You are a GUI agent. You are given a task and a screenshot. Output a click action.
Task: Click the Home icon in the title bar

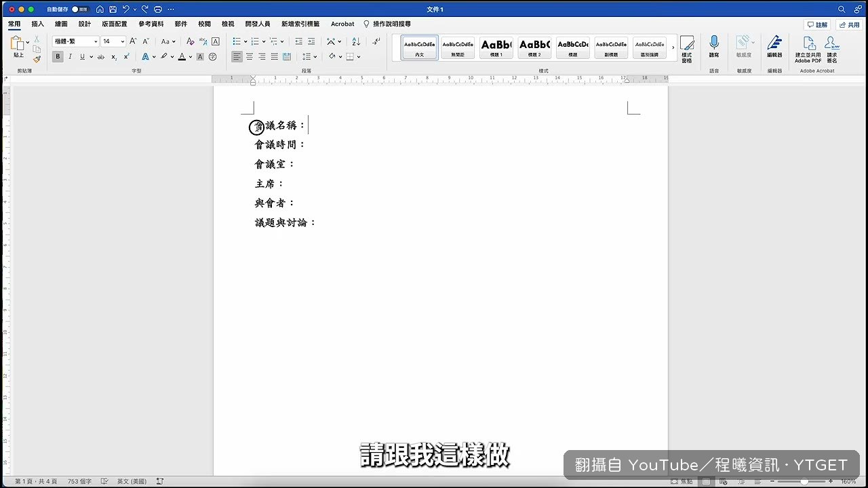(100, 9)
